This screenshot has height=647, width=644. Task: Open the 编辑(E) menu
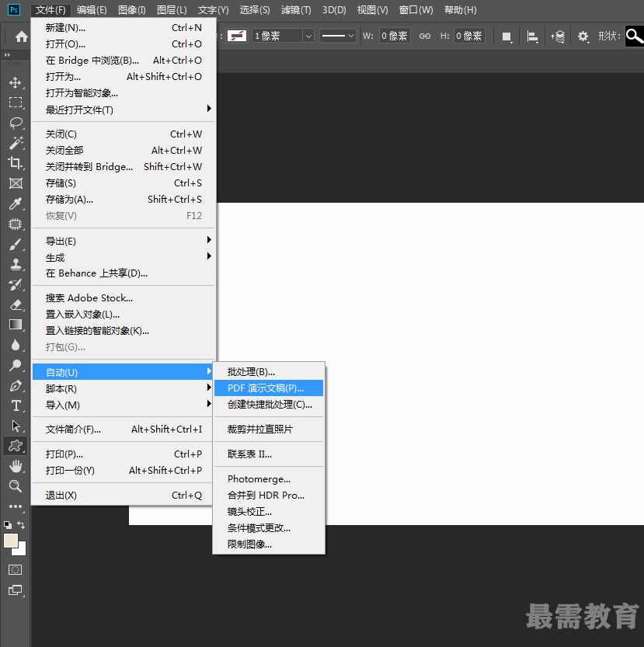(92, 10)
